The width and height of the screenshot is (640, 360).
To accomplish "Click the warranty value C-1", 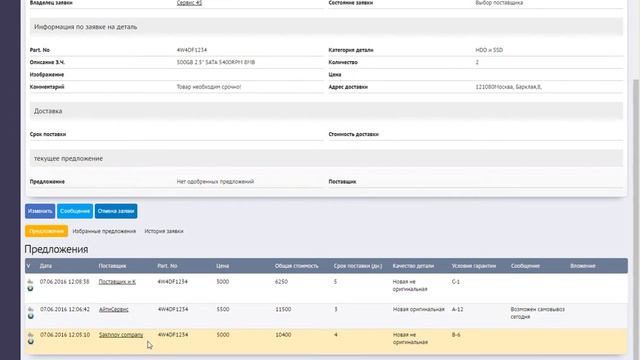I will (x=456, y=282).
